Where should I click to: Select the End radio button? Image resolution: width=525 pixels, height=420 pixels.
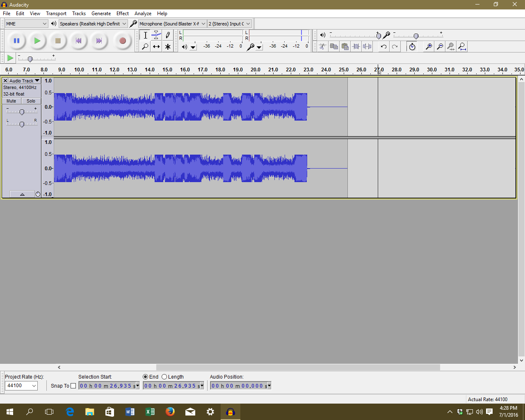coord(145,377)
